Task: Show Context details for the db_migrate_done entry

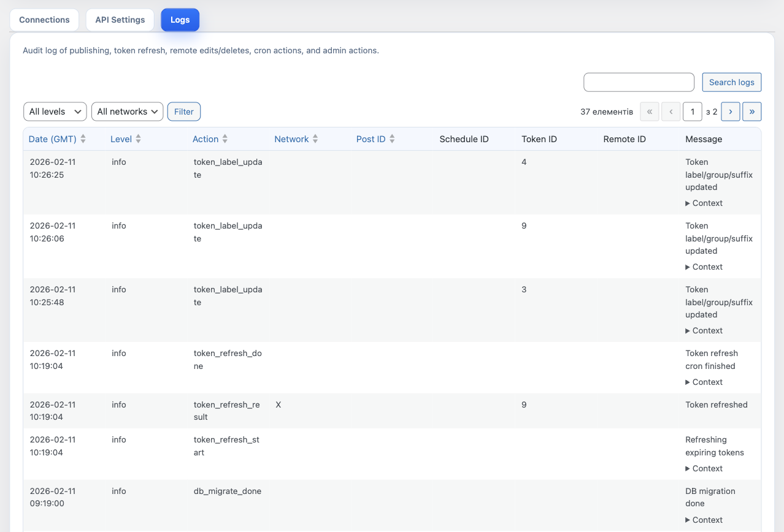Action: pyautogui.click(x=703, y=519)
